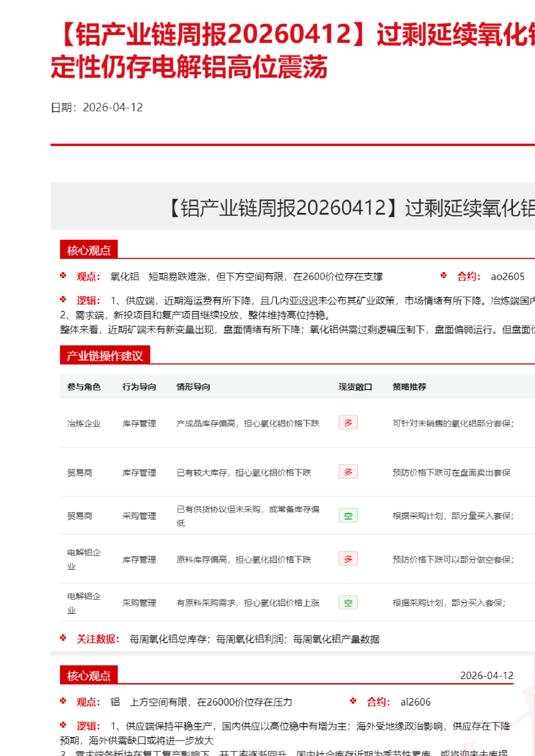Click the 多 badge in 冶炼企业 row
The height and width of the screenshot is (756, 535).
348,423
